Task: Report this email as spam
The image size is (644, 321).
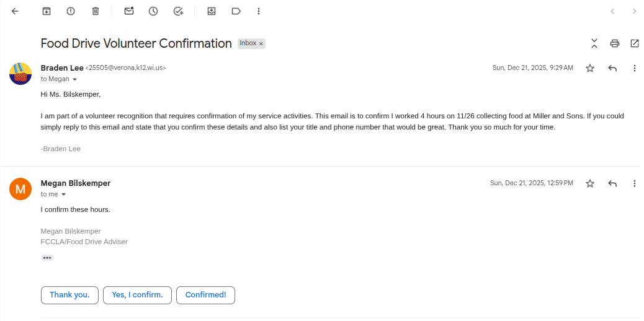Action: coord(71,11)
